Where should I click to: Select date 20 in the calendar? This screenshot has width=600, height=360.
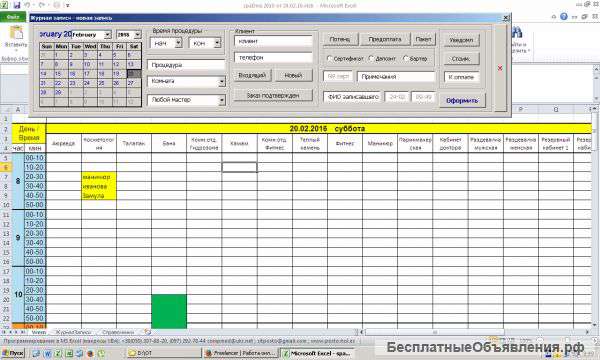pyautogui.click(x=134, y=74)
